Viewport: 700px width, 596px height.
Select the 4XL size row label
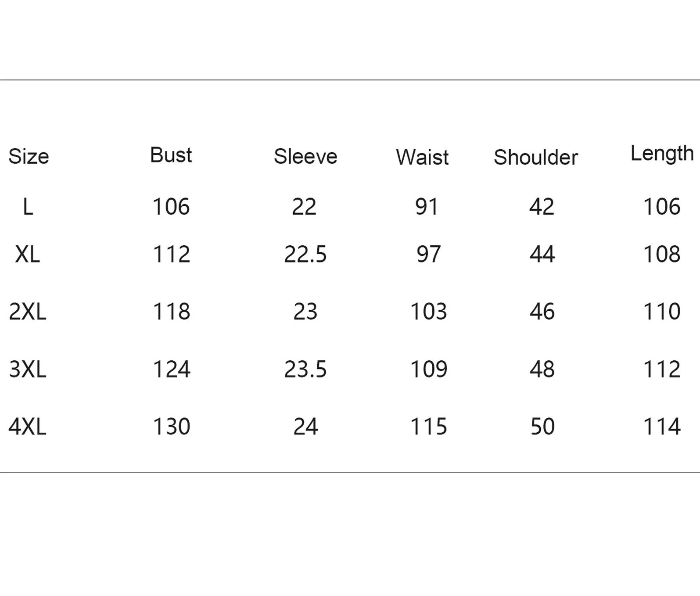27,427
